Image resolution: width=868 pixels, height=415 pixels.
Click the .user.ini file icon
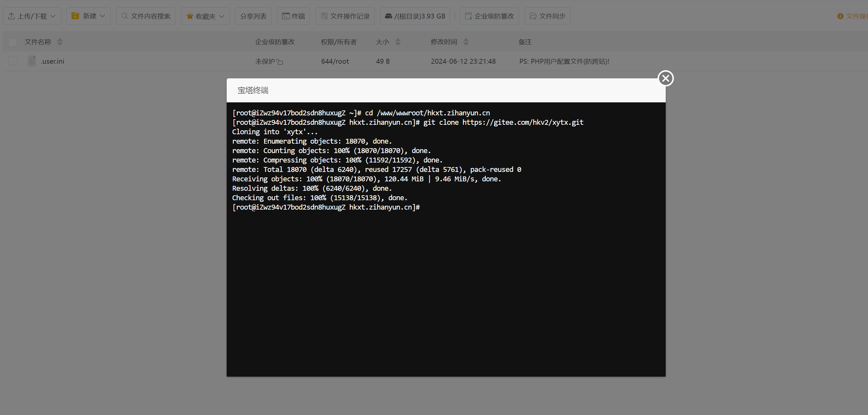pyautogui.click(x=32, y=61)
